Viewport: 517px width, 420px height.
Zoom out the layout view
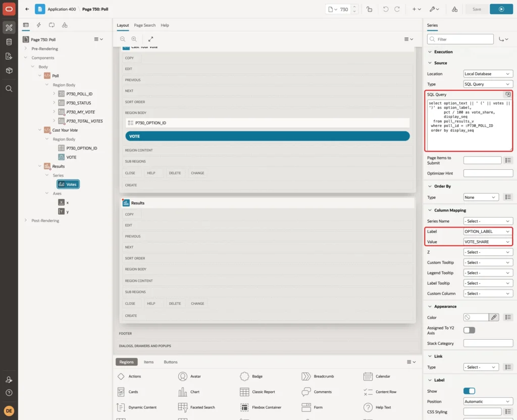[123, 39]
